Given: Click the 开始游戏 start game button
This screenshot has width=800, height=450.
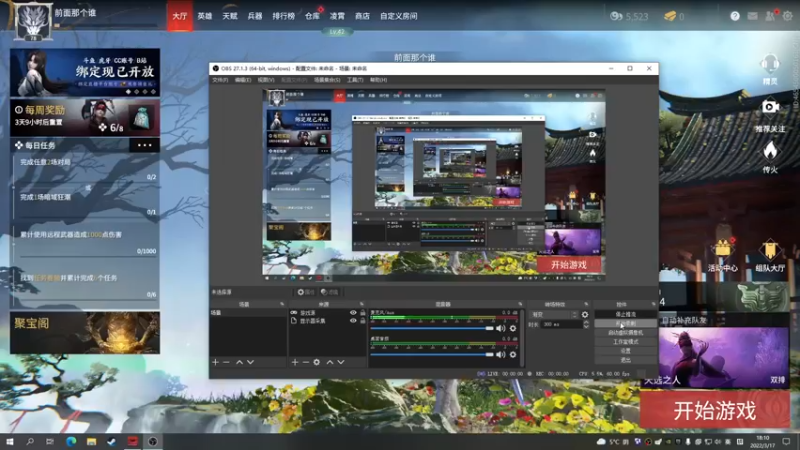Looking at the screenshot, I should (x=714, y=410).
